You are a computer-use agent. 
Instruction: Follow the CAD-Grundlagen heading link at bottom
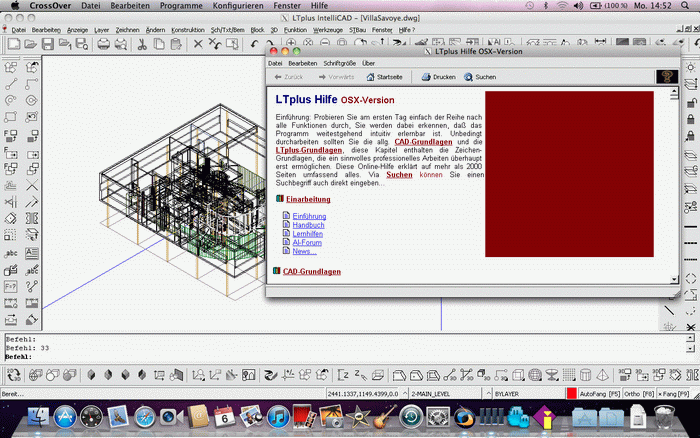312,271
